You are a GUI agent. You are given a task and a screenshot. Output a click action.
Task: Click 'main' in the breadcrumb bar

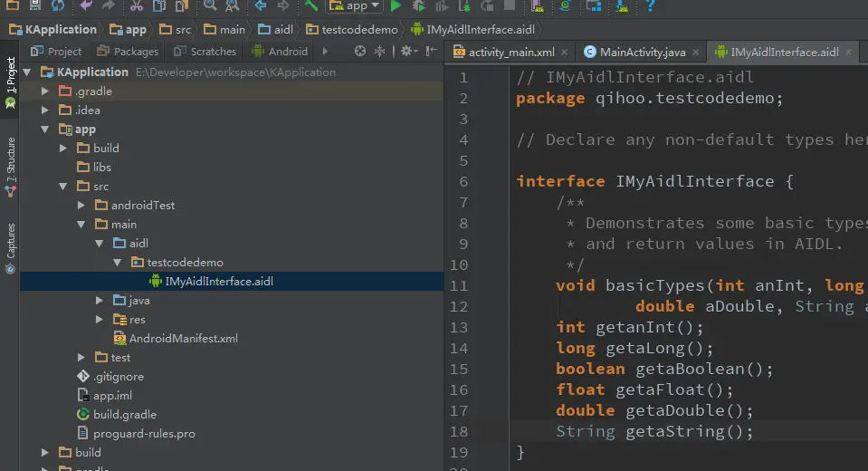click(x=224, y=29)
